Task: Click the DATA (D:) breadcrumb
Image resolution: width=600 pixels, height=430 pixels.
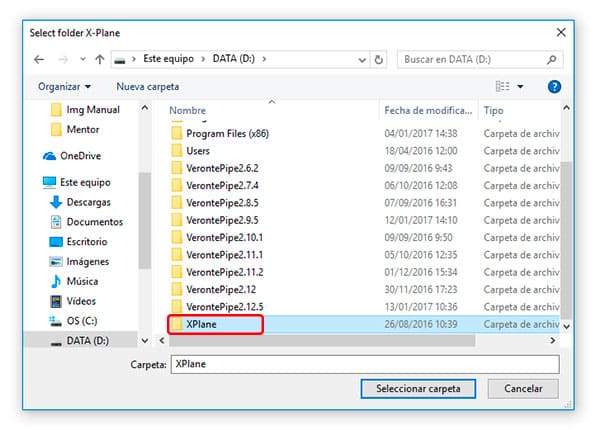Action: (234, 59)
